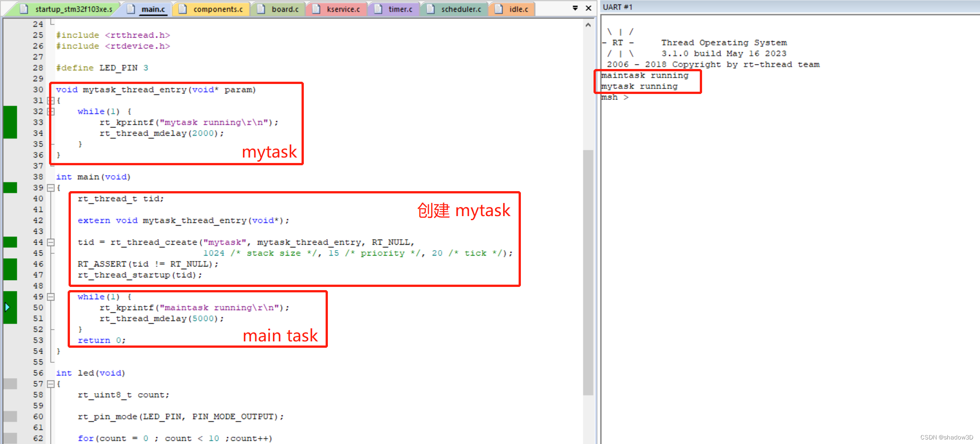The image size is (980, 444).
Task: Click the file icon on kservice.c tab
Action: click(x=317, y=9)
